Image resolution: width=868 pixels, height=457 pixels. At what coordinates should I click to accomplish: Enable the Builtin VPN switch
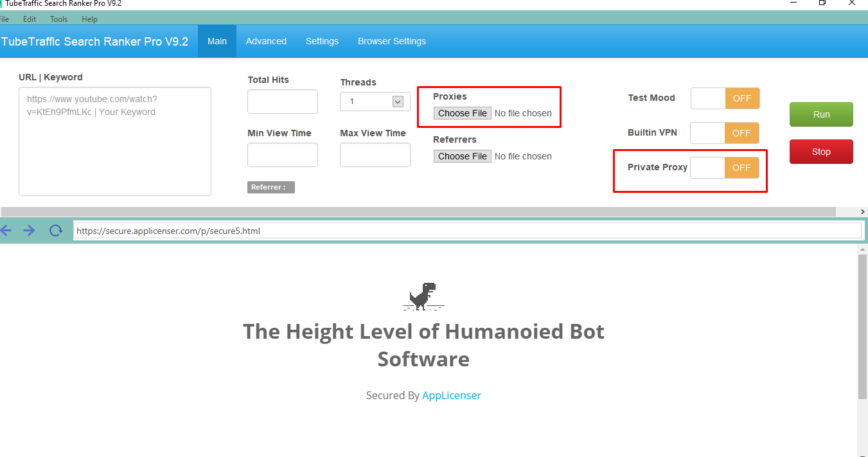tap(725, 133)
